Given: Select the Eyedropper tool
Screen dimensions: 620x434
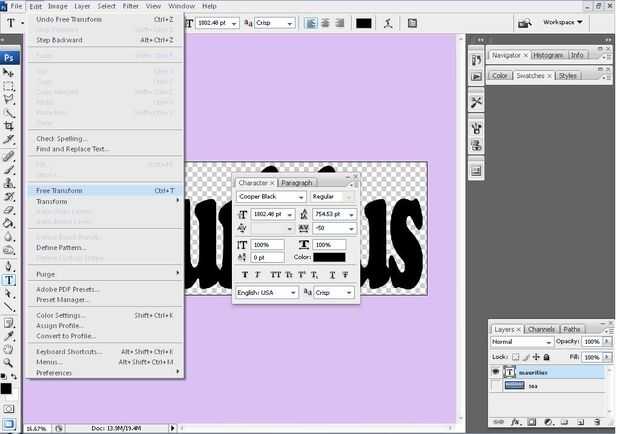Looking at the screenshot, I should (8, 336).
